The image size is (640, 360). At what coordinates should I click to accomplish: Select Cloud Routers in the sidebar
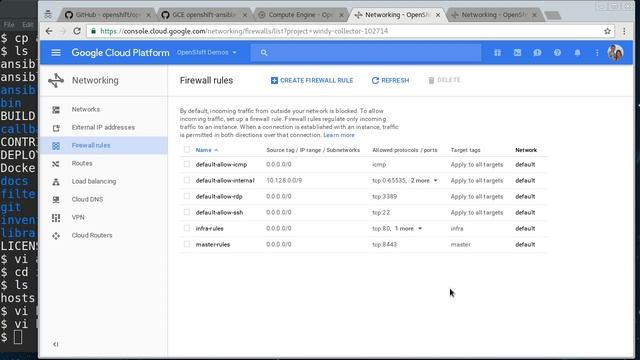click(92, 236)
